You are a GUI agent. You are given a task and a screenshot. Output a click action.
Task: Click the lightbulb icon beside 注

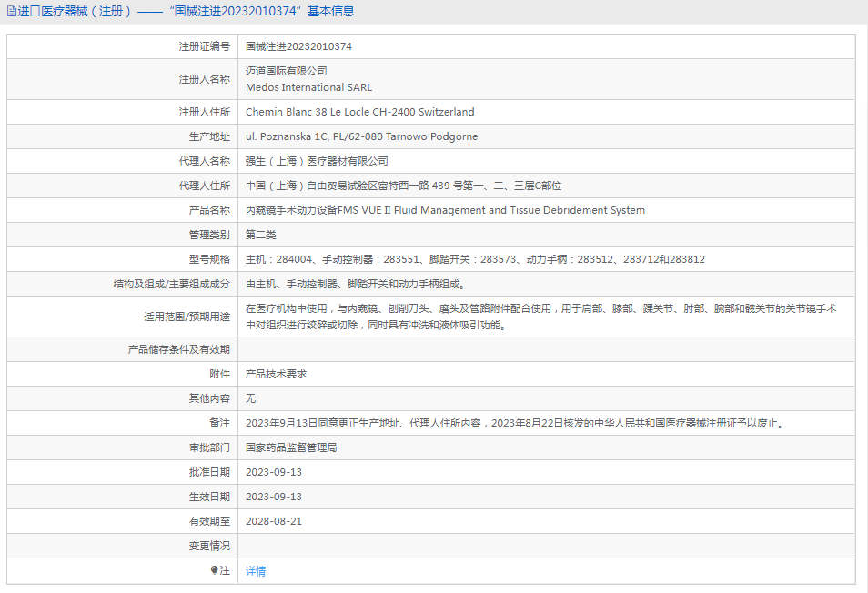214,570
